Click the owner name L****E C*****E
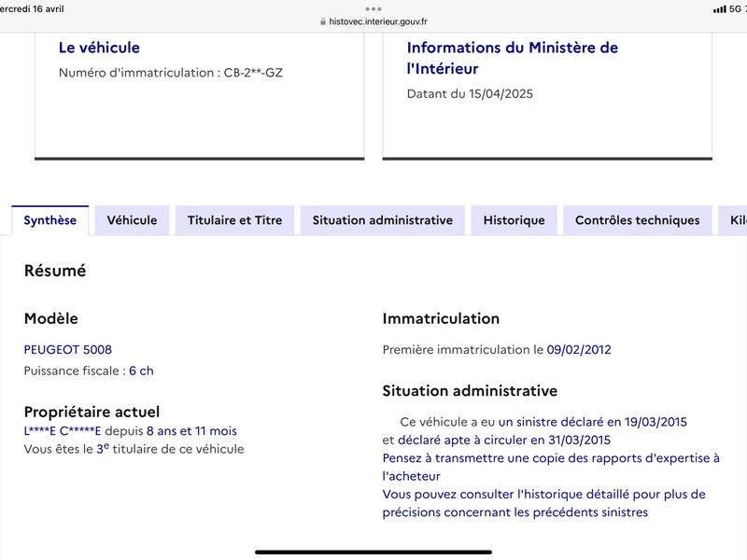The width and height of the screenshot is (747, 560). 63,431
